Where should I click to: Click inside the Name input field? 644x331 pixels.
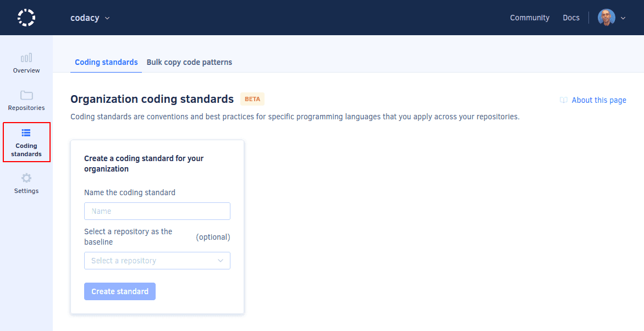157,211
